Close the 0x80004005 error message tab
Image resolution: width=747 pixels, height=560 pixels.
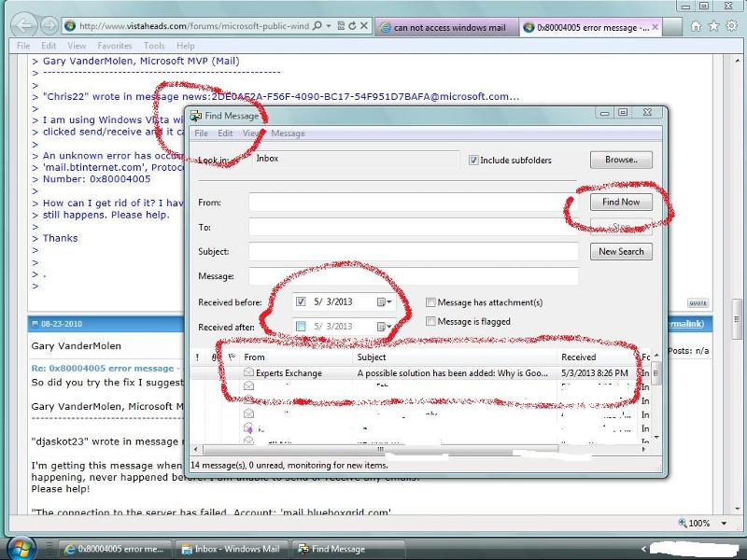point(655,27)
